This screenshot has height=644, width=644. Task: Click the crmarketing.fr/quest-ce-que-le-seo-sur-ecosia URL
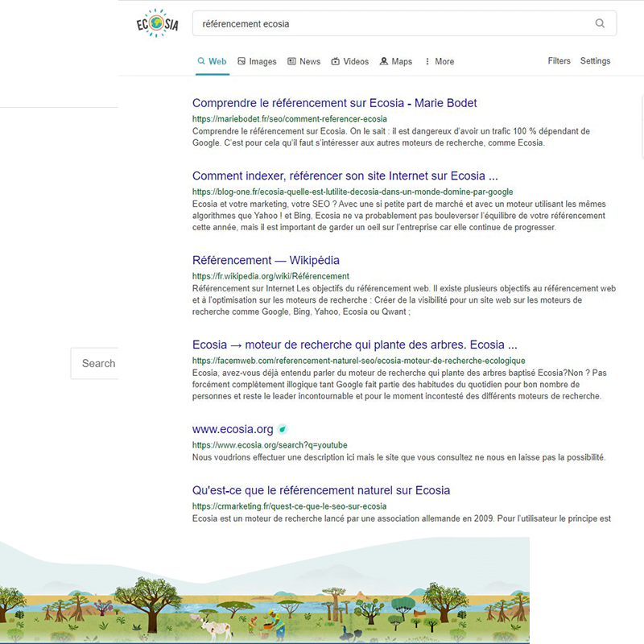289,506
